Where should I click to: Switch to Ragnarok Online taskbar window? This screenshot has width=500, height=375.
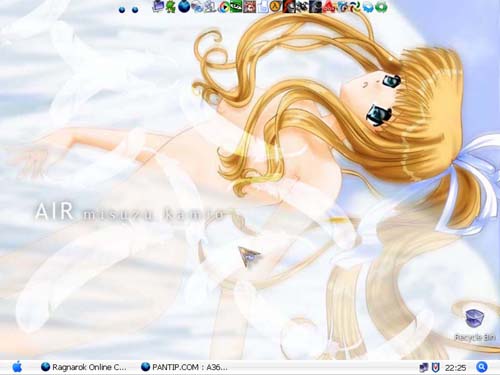(x=84, y=367)
